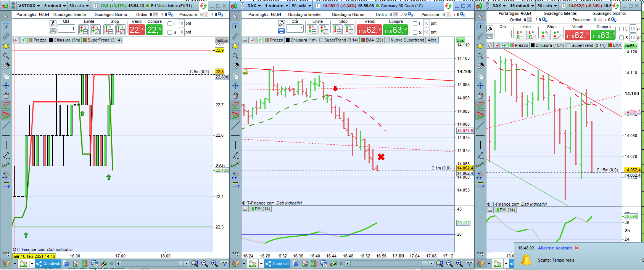Choose the move cross-arrows tool in middle DAX sidebar
644x270 pixels.
pyautogui.click(x=235, y=86)
